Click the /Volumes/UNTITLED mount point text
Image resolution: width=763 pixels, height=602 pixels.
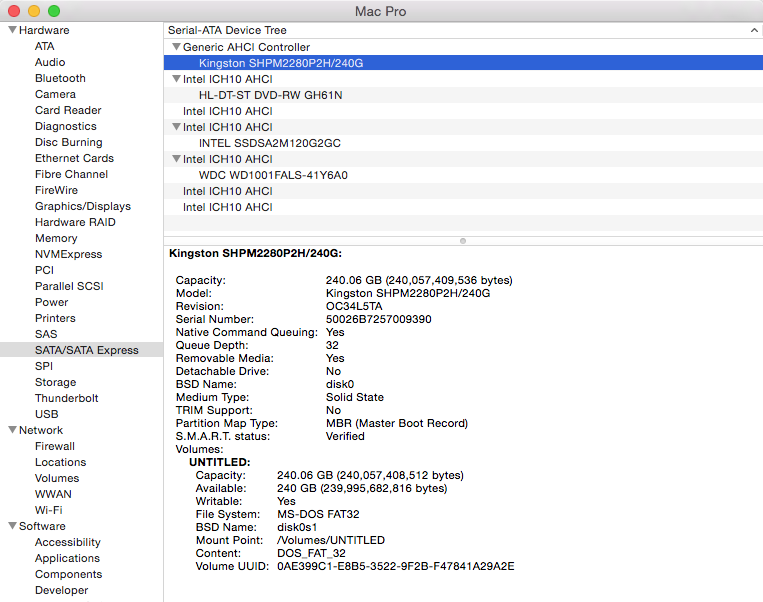coord(331,540)
